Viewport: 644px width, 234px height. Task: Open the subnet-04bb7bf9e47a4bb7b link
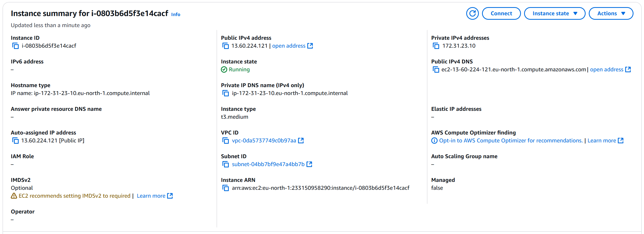[x=272, y=164]
